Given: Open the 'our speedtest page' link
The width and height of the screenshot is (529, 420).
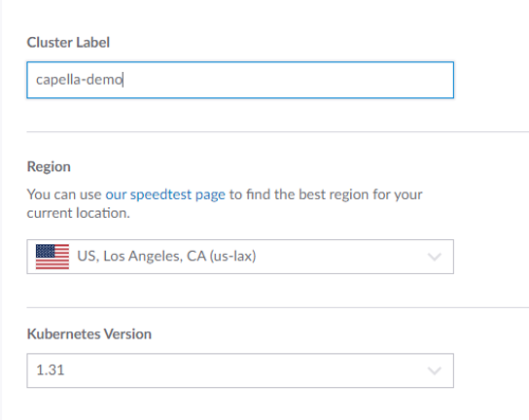Looking at the screenshot, I should 165,194.
